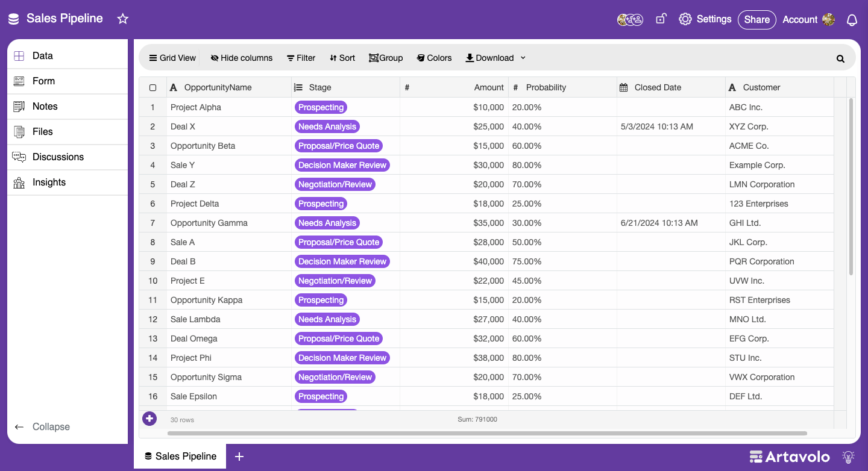Select cell 'Project Alpha'
This screenshot has width=868, height=471.
click(229, 107)
